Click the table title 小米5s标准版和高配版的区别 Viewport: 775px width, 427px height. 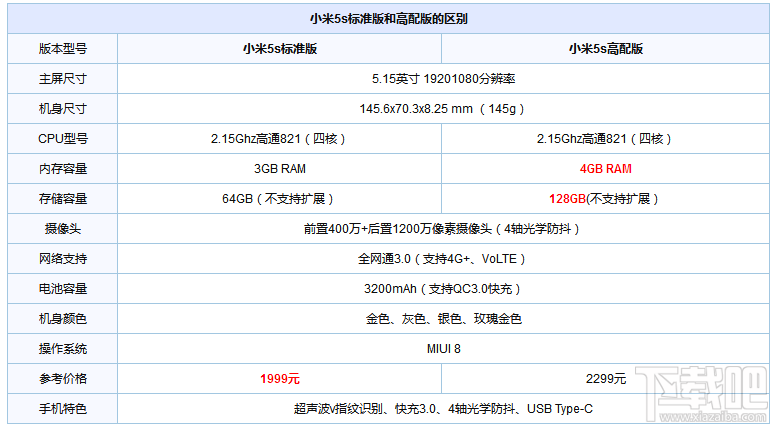pyautogui.click(x=388, y=19)
